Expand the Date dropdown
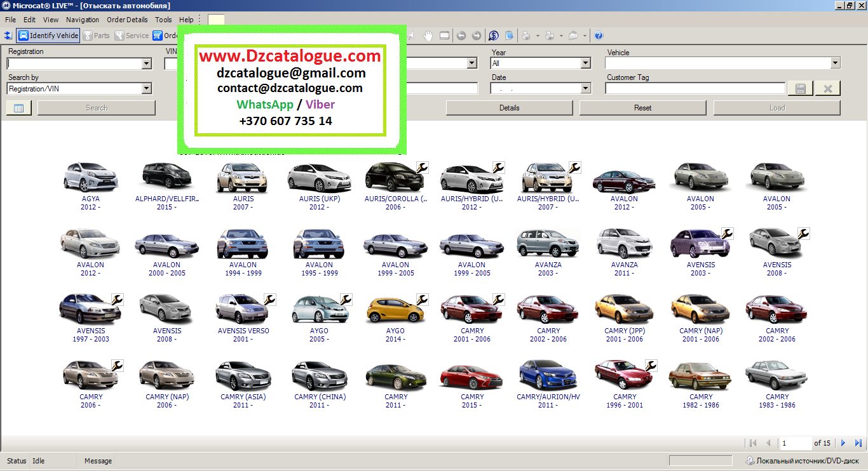 coord(586,89)
